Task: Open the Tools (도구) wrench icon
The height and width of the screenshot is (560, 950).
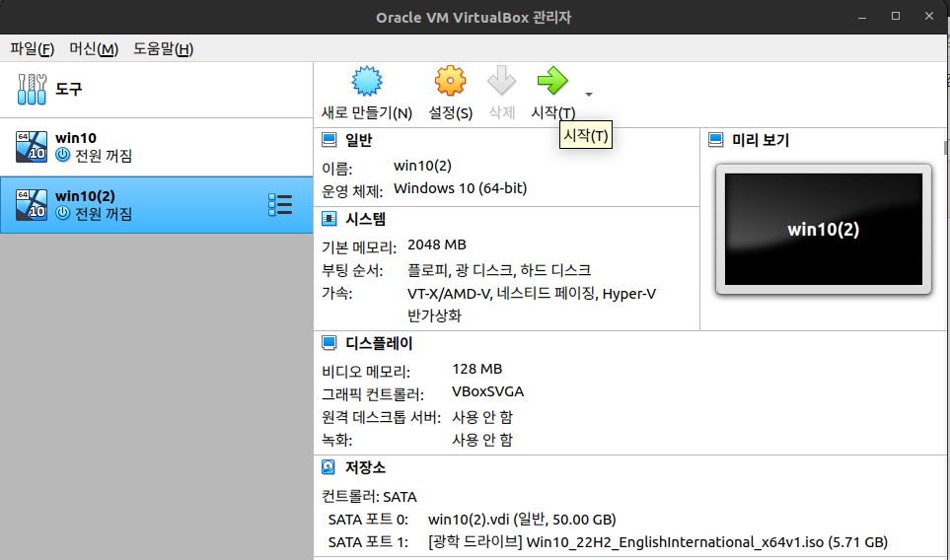Action: [x=32, y=89]
